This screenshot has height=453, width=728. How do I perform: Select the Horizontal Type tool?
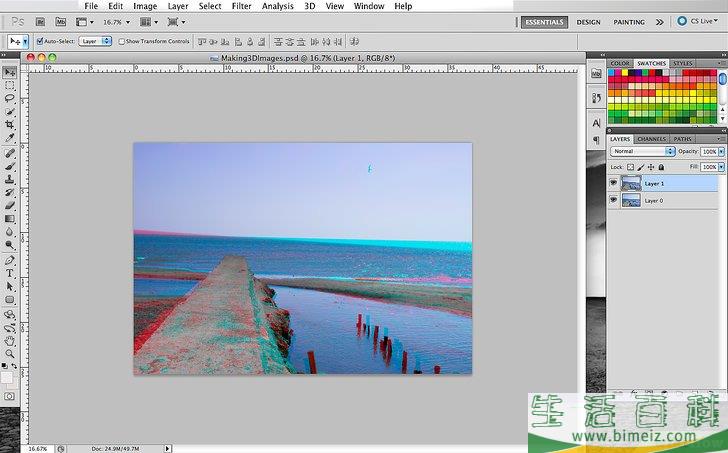tap(10, 273)
